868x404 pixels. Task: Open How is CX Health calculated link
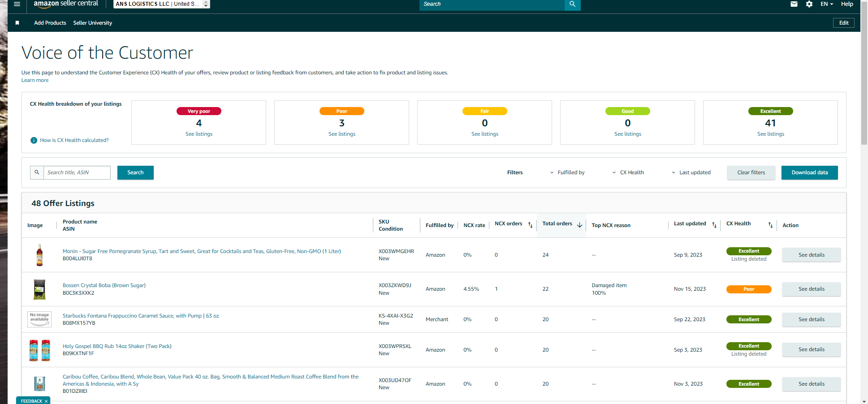pyautogui.click(x=74, y=140)
